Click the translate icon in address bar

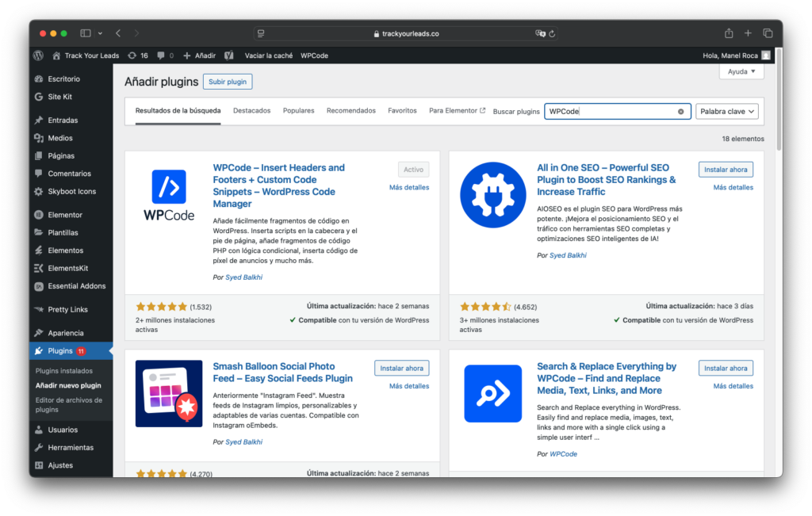[540, 33]
